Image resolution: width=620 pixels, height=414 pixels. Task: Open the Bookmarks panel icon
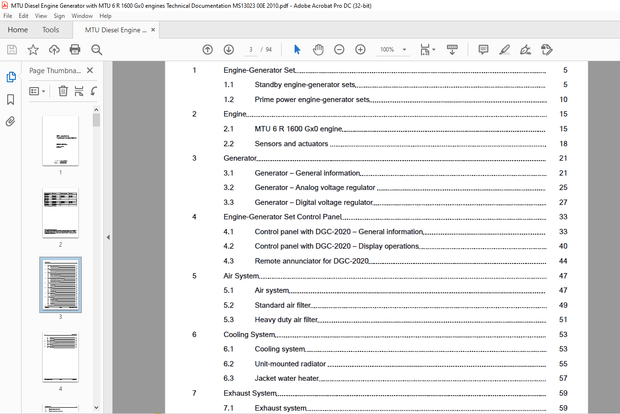point(11,99)
